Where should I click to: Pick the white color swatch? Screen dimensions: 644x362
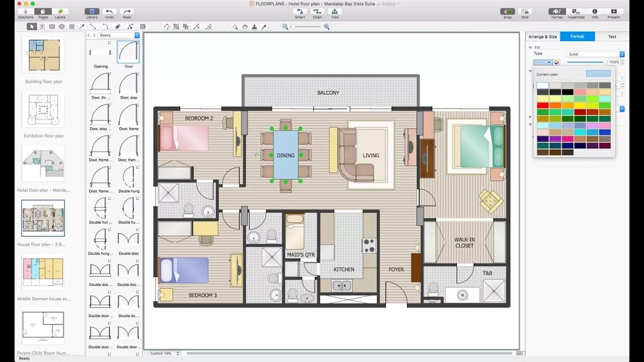(542, 85)
